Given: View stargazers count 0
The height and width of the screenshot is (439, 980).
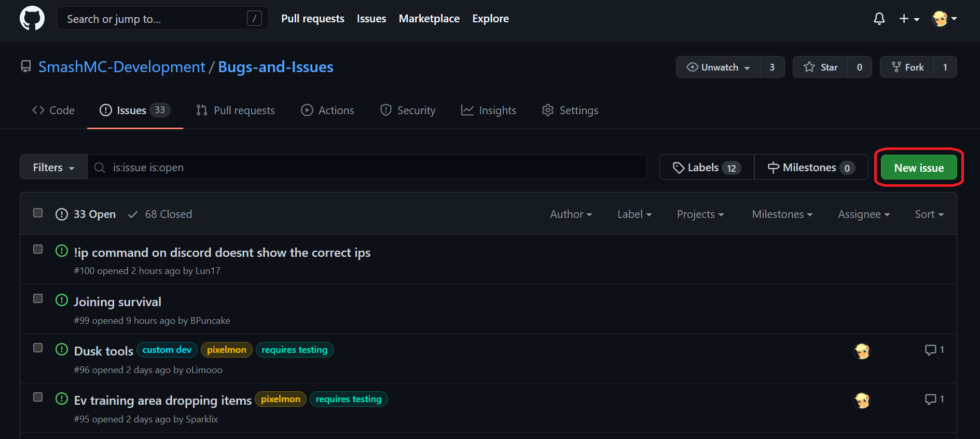Looking at the screenshot, I should coord(860,67).
